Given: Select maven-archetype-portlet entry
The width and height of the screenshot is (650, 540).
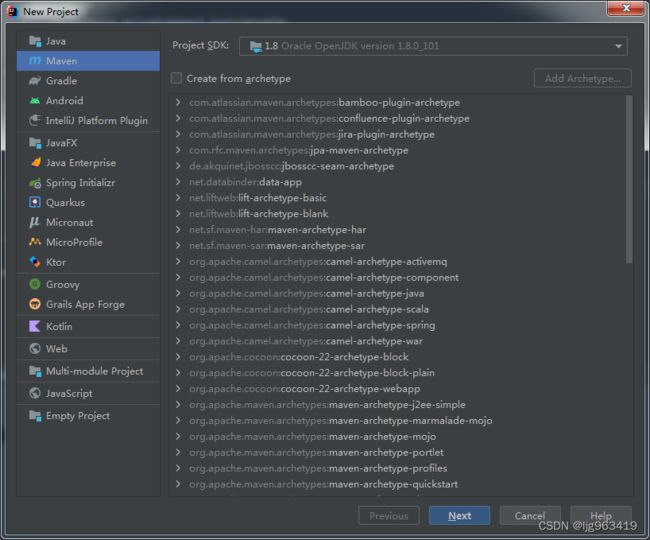Looking at the screenshot, I should pyautogui.click(x=316, y=452).
